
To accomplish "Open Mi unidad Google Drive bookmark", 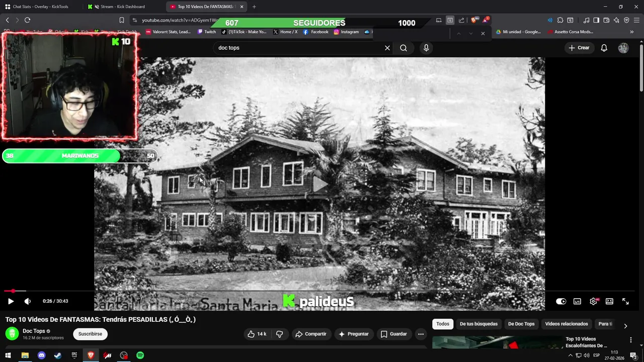I will [x=518, y=32].
